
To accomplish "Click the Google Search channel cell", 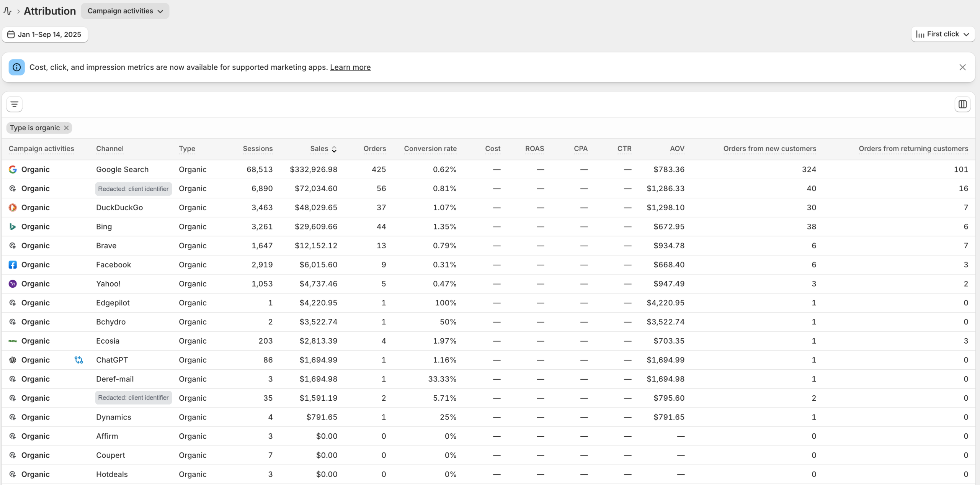I will (122, 169).
